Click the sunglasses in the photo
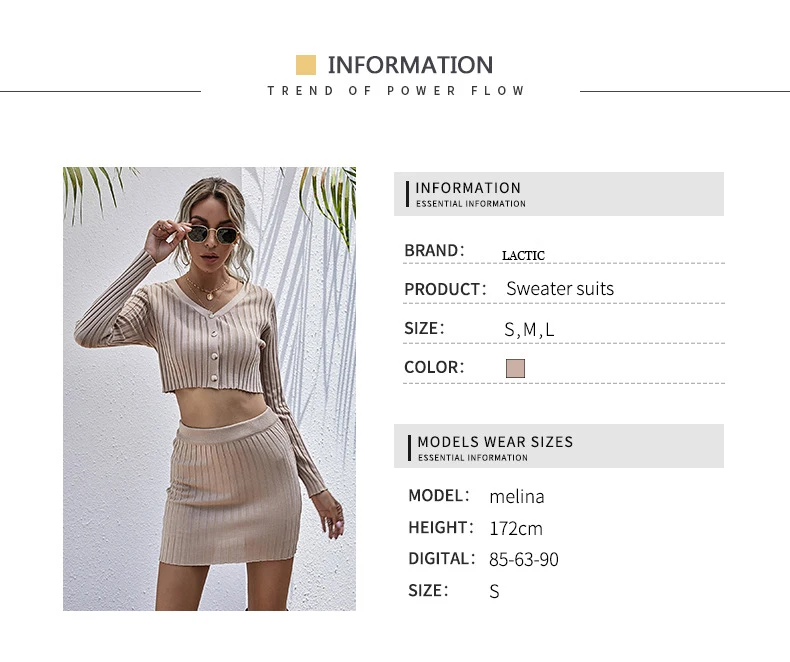The image size is (790, 662). click(x=213, y=234)
